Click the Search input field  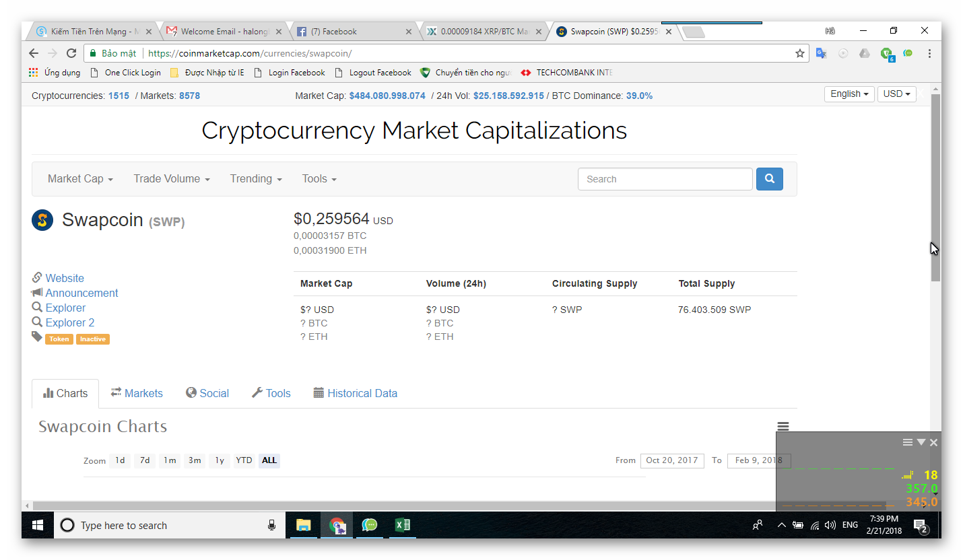(665, 179)
